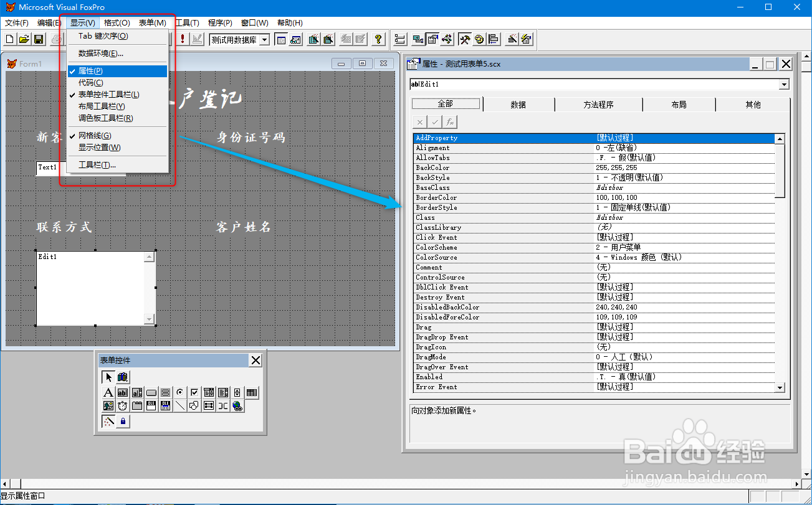
Task: Select the Spinner control tool
Action: pyautogui.click(x=237, y=392)
